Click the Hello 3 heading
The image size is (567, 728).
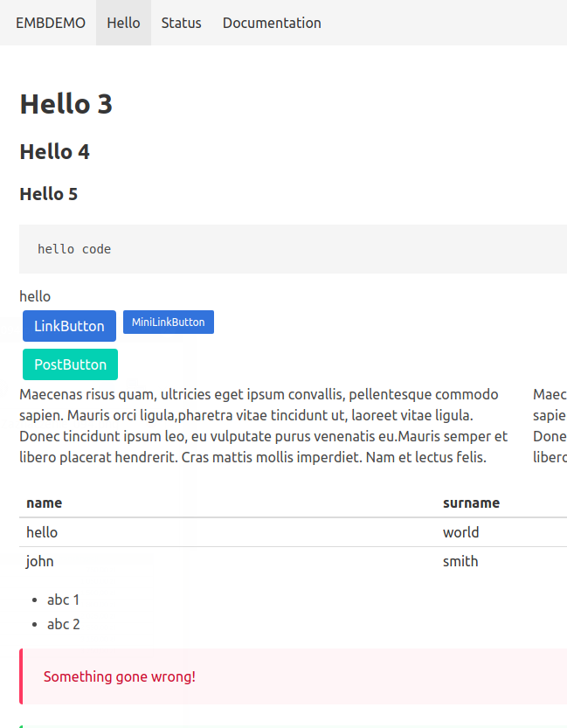(66, 104)
